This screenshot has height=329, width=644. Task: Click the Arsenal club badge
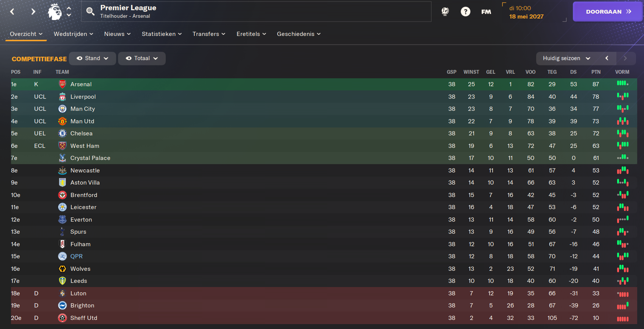(x=62, y=84)
